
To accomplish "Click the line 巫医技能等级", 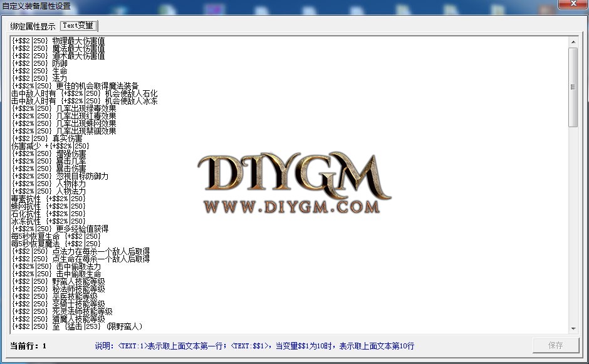I will (x=55, y=296).
